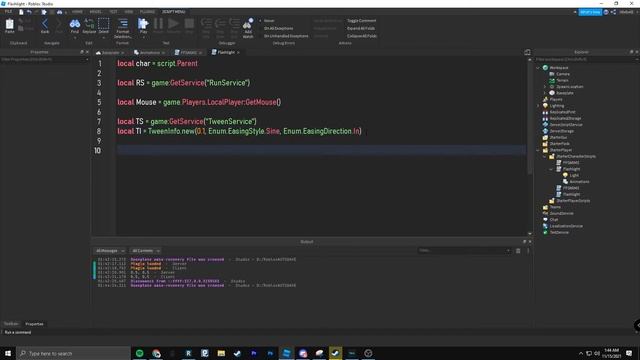Open the All Contexts output dropdown

pos(146,251)
